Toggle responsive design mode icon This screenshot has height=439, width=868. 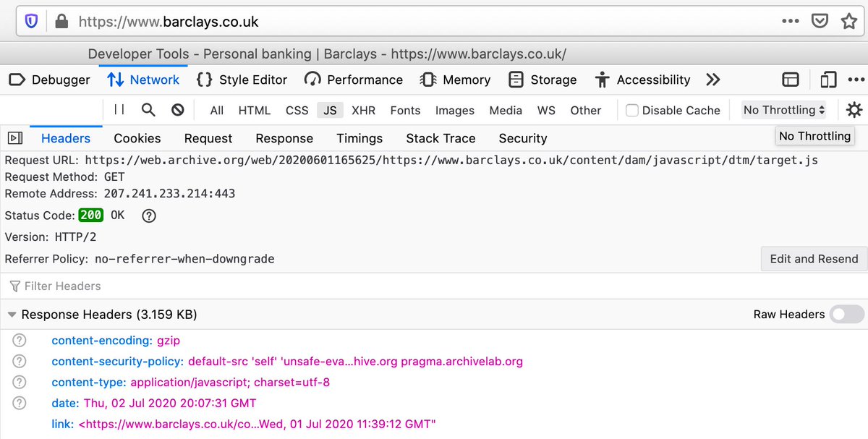828,80
